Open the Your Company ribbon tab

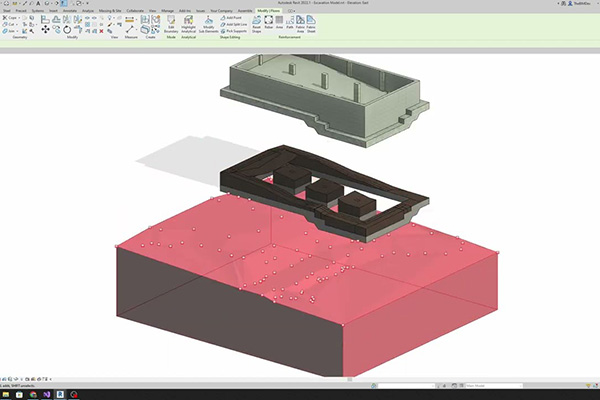coord(222,11)
